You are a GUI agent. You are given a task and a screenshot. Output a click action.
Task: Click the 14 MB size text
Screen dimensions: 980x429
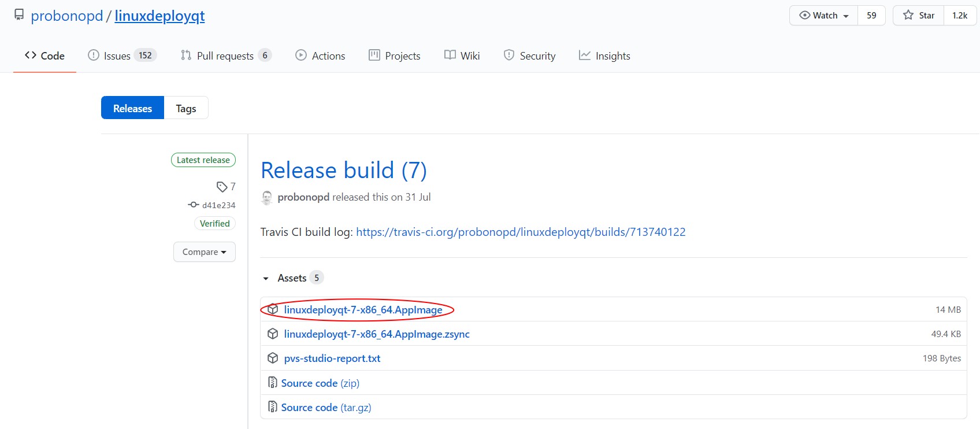click(948, 310)
